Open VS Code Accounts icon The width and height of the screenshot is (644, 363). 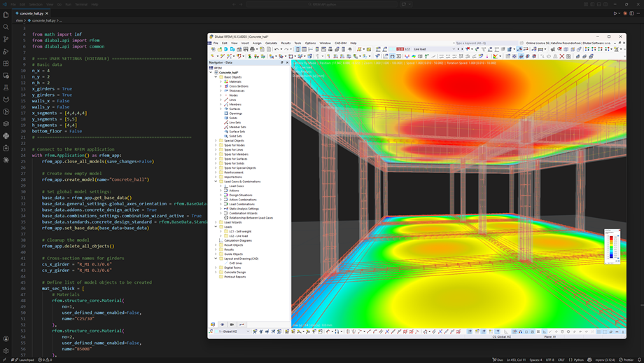[6, 338]
